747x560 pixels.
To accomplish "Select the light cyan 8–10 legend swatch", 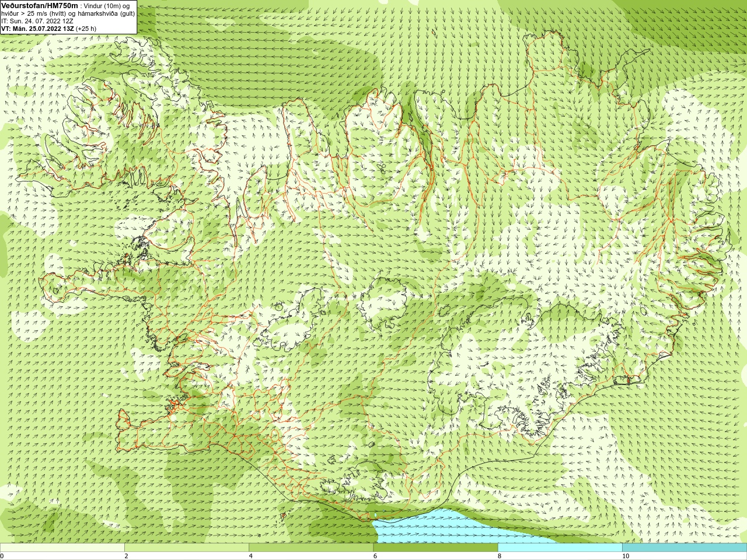I will (x=560, y=548).
